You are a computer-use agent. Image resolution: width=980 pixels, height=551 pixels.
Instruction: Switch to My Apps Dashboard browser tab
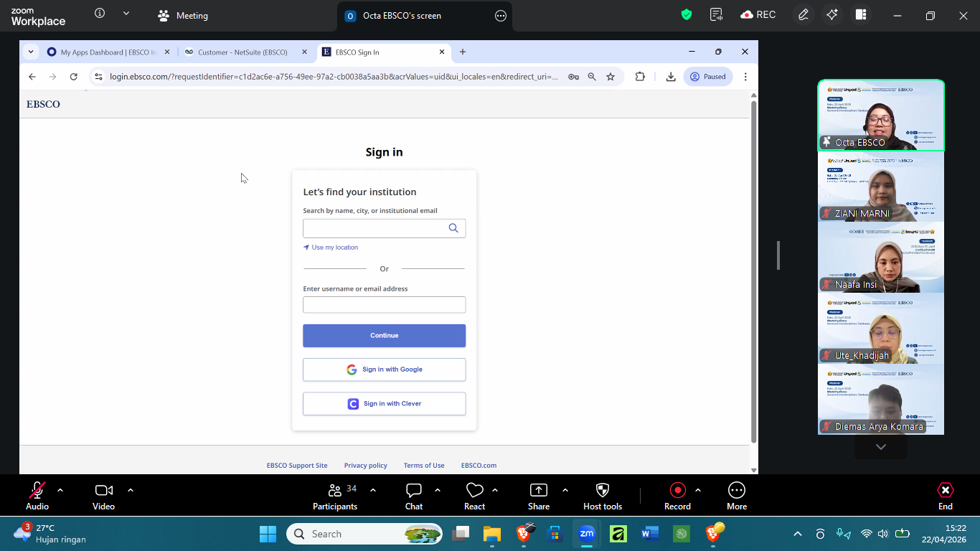point(108,52)
